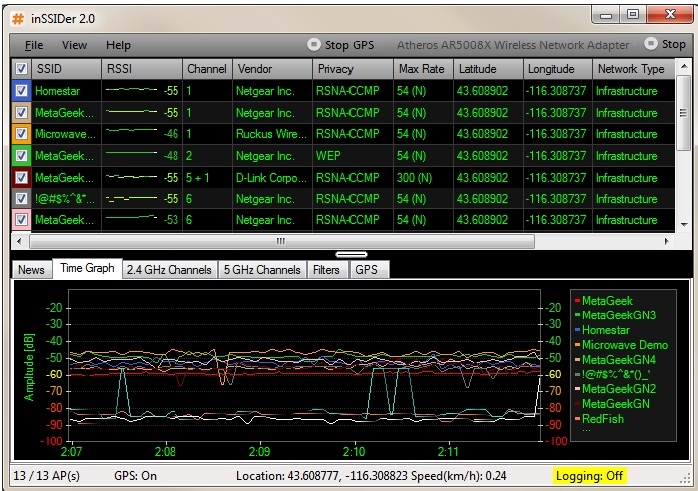This screenshot has width=698, height=491.
Task: Switch to the 5 GHz Channels tab
Action: (262, 269)
